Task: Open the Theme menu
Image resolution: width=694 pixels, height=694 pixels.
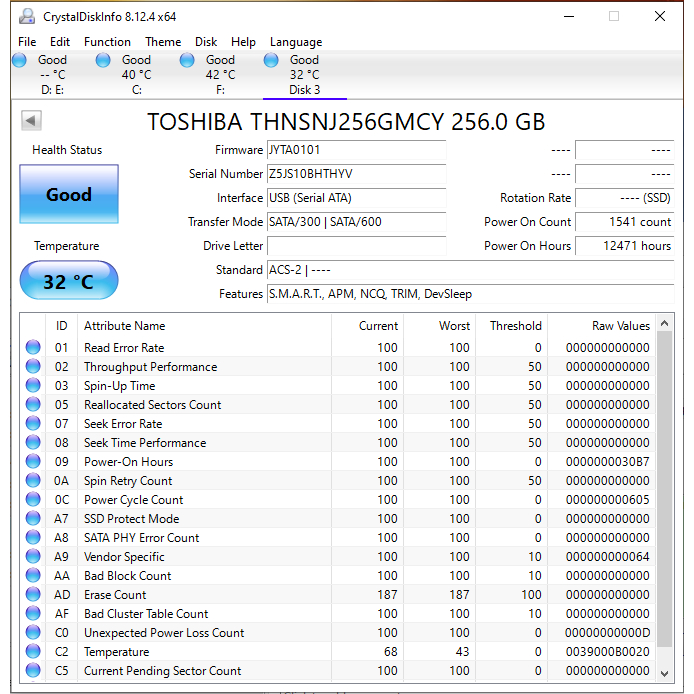Action: [x=163, y=42]
